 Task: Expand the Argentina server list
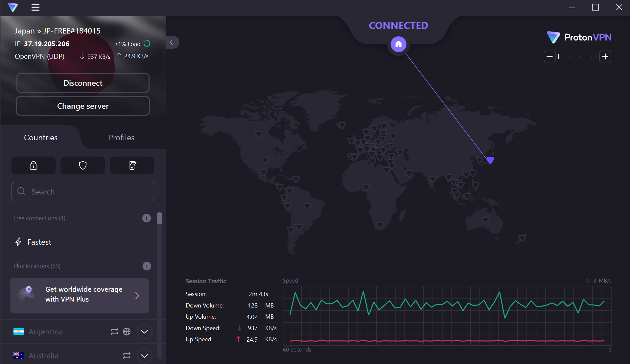click(144, 332)
